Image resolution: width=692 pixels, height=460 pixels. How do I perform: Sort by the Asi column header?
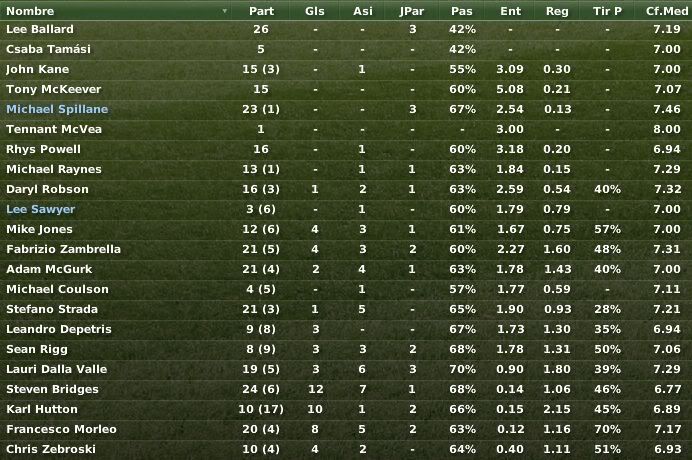point(363,11)
